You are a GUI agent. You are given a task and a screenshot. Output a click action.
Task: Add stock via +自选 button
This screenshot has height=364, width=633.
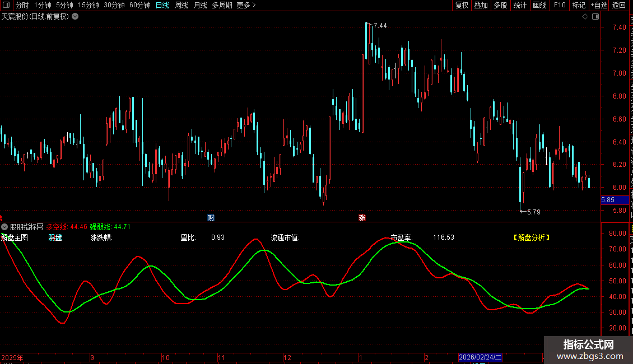coord(599,5)
